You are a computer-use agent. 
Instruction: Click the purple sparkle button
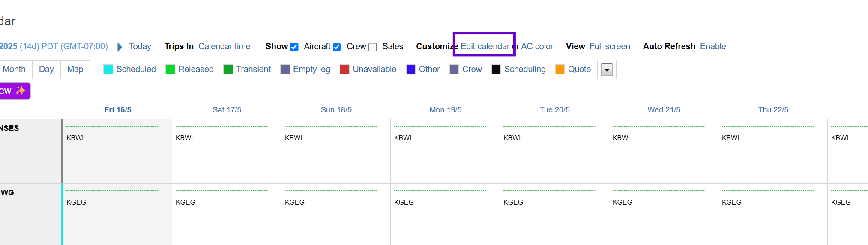pos(15,91)
